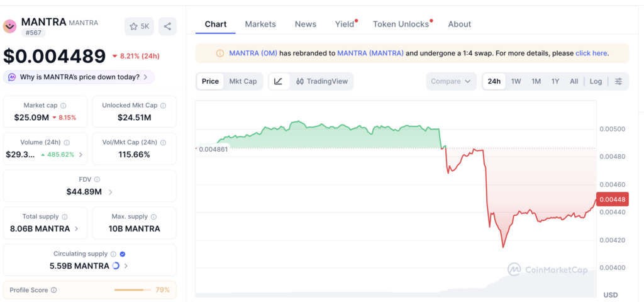The image size is (644, 302).
Task: Expand Circulating supply details chevron
Action: [126, 266]
